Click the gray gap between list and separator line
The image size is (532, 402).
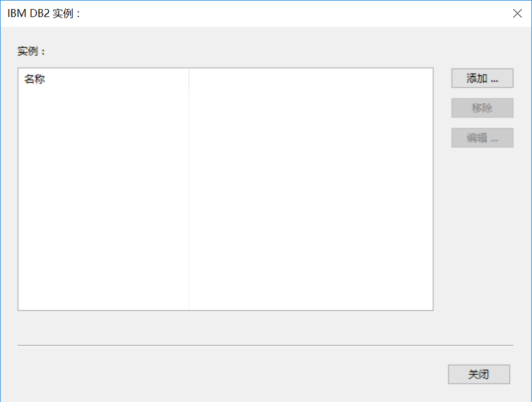pos(226,327)
